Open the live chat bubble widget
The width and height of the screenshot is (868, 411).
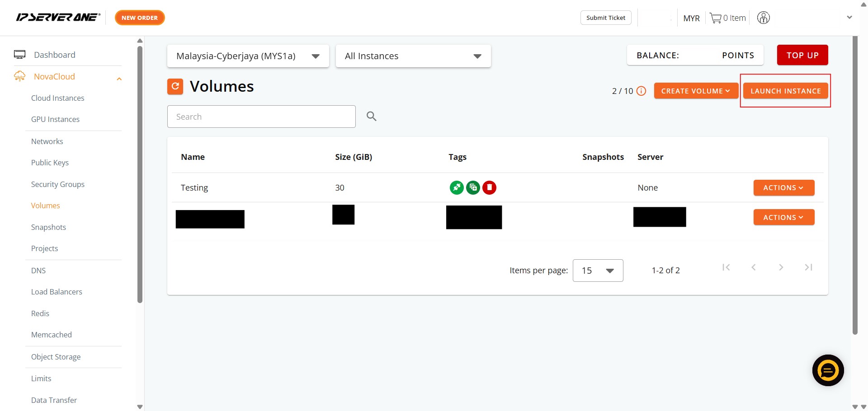[828, 370]
